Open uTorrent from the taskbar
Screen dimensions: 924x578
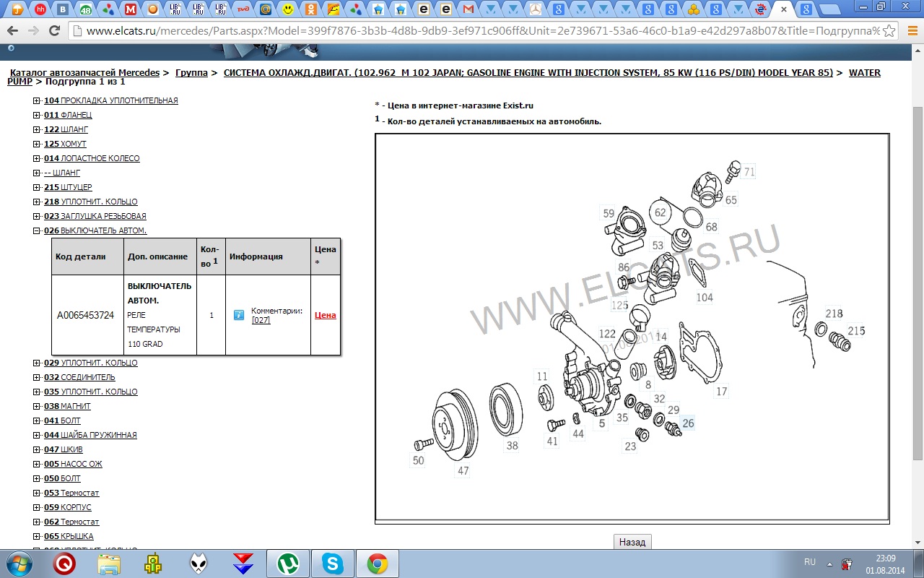pos(288,564)
